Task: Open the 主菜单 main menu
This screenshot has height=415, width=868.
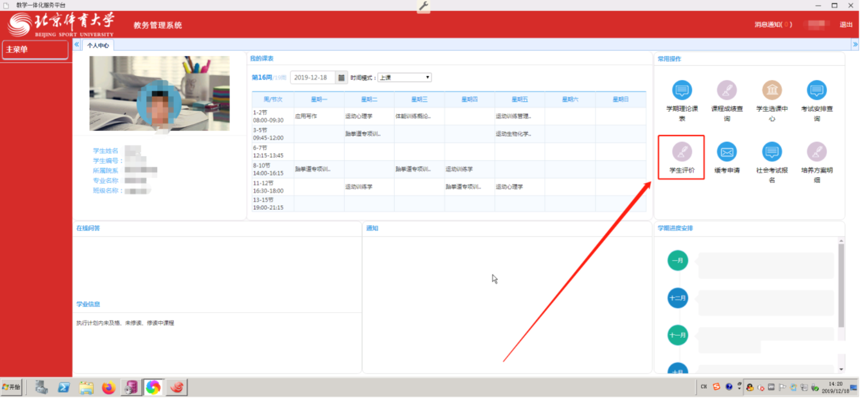Action: tap(35, 49)
